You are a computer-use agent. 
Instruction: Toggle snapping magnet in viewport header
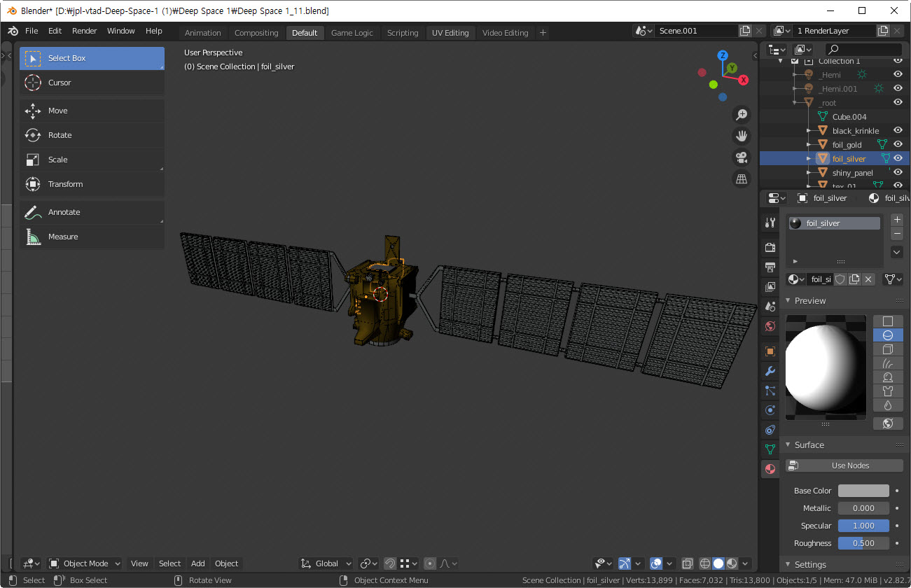[x=390, y=563]
